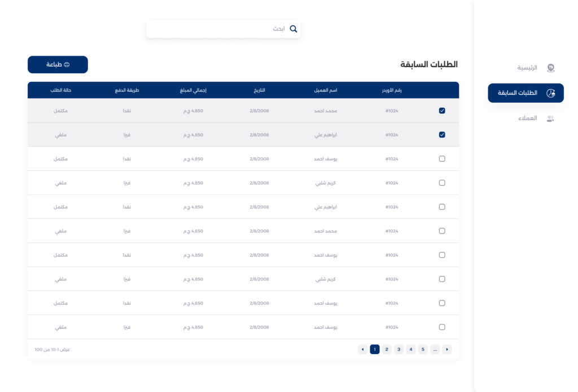The image size is (578, 392).
Task: Click the home icon beside الرئيسية
Action: 550,68
